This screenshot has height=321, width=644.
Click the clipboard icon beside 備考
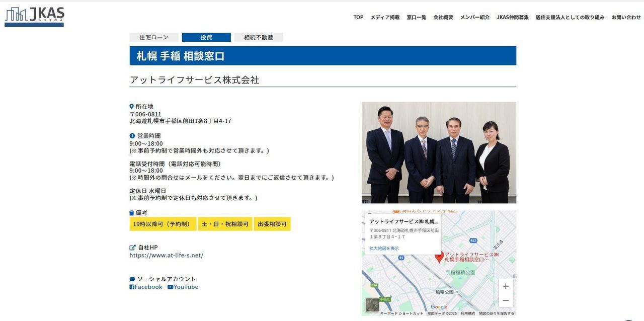click(x=132, y=213)
